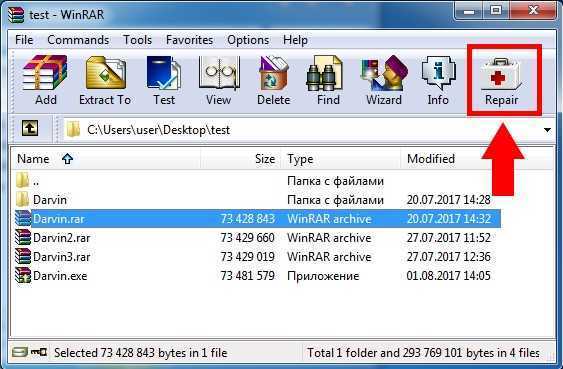The height and width of the screenshot is (369, 563).
Task: Select the Darvin2.rar file name
Action: pos(62,238)
